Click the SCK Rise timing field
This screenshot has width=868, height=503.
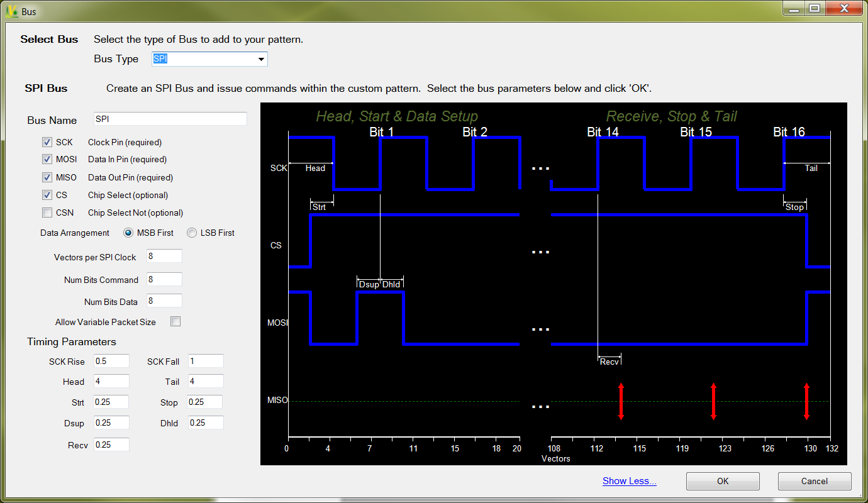[111, 362]
